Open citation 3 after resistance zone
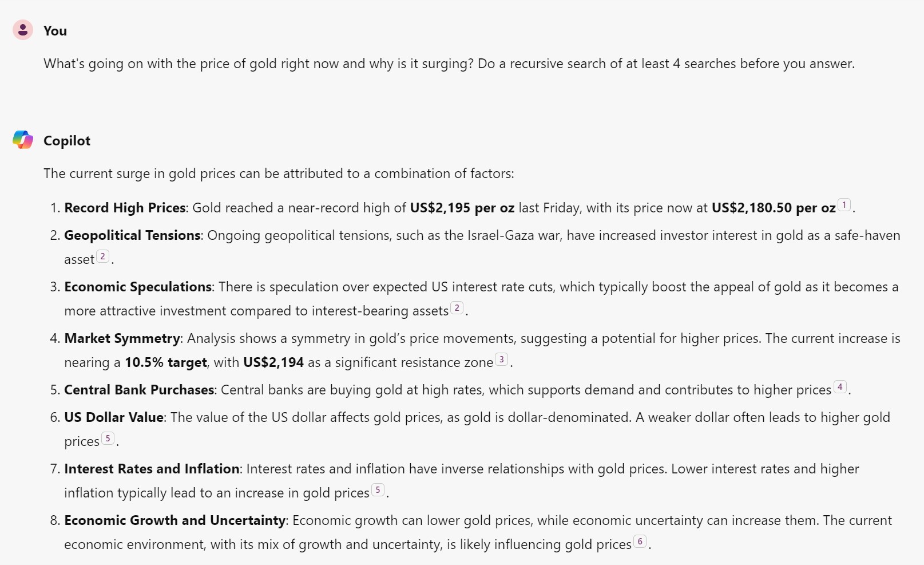924x565 pixels. pyautogui.click(x=501, y=359)
